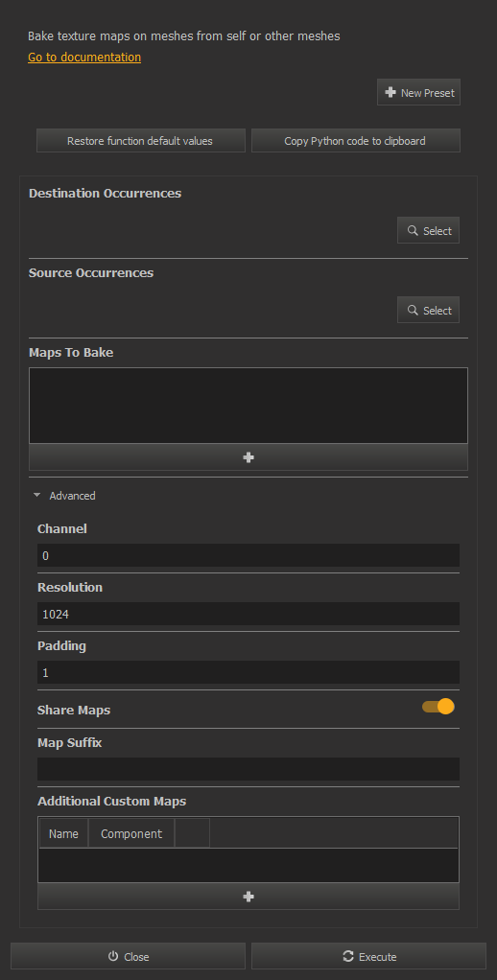Click the Execute refresh icon button
This screenshot has height=980, width=497.
coord(368,956)
